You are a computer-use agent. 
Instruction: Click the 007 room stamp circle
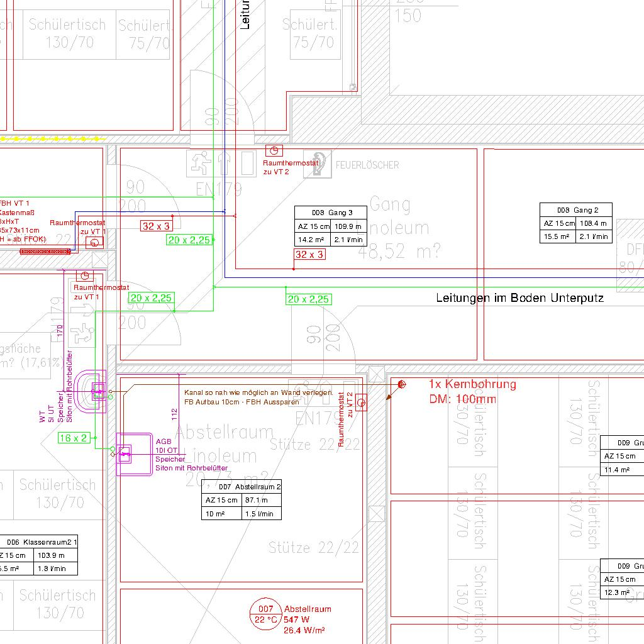point(265,614)
